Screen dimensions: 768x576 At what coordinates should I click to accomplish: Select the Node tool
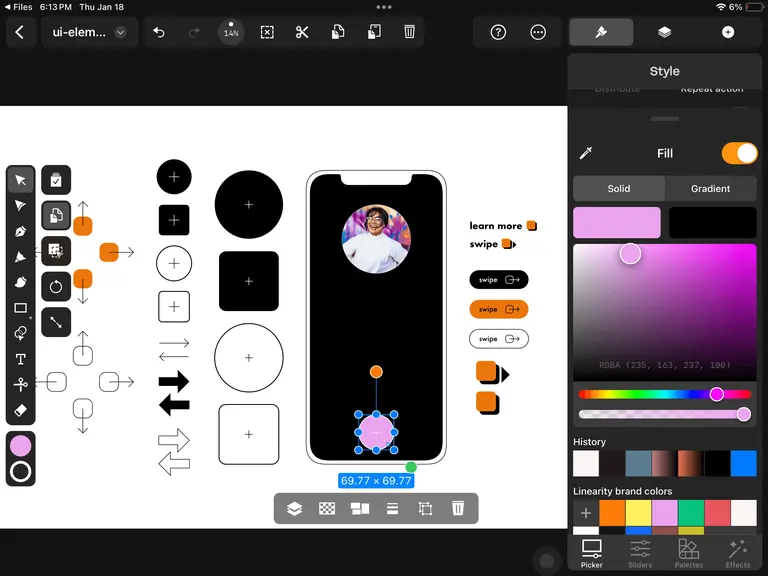click(21, 205)
